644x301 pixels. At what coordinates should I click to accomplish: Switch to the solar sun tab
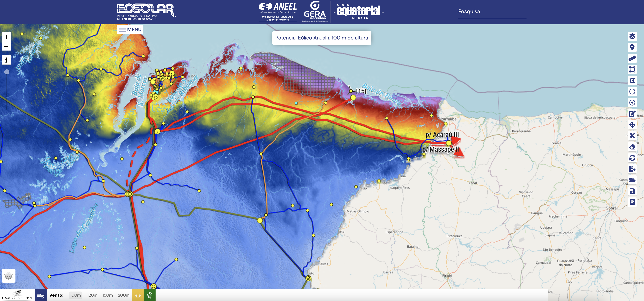tap(138, 295)
